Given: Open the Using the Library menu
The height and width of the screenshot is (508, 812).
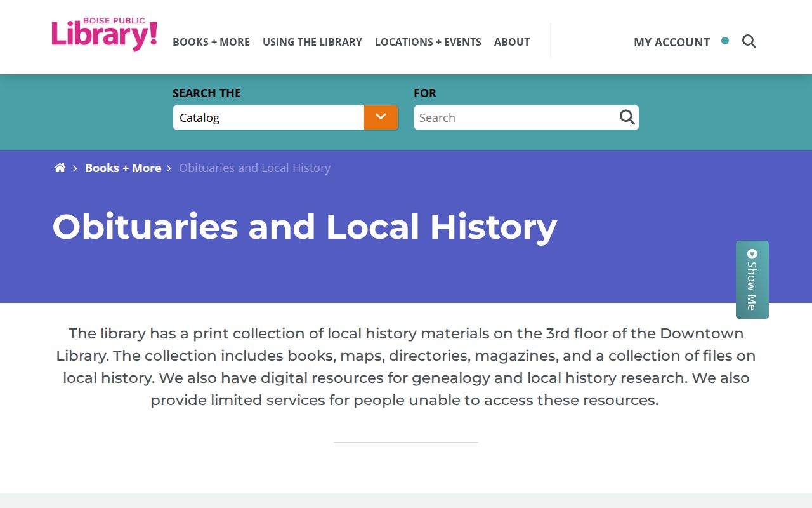Looking at the screenshot, I should (312, 42).
